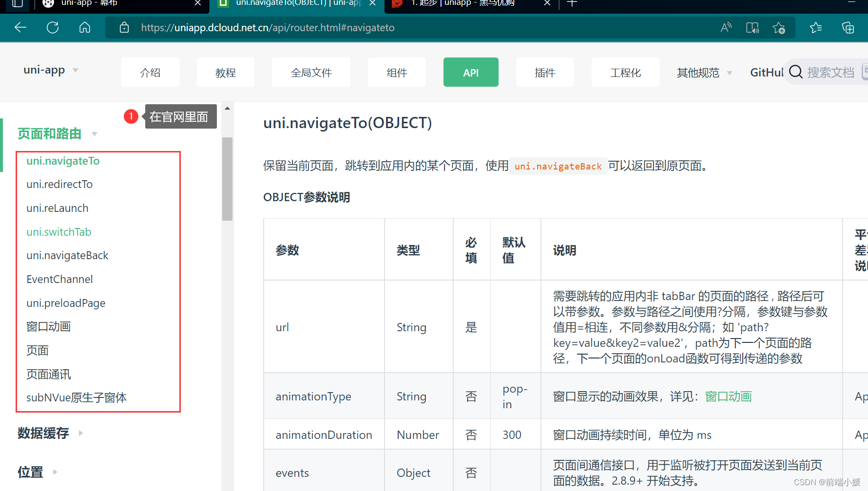Click the OBJECT参数说明 subheading

[x=307, y=197]
